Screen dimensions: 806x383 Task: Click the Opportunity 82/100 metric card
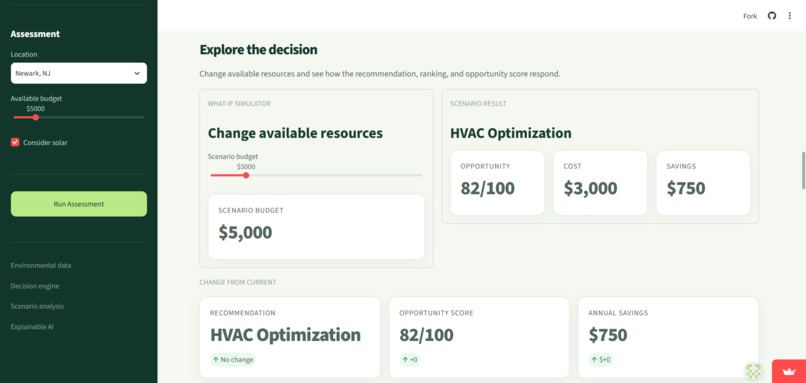click(497, 183)
